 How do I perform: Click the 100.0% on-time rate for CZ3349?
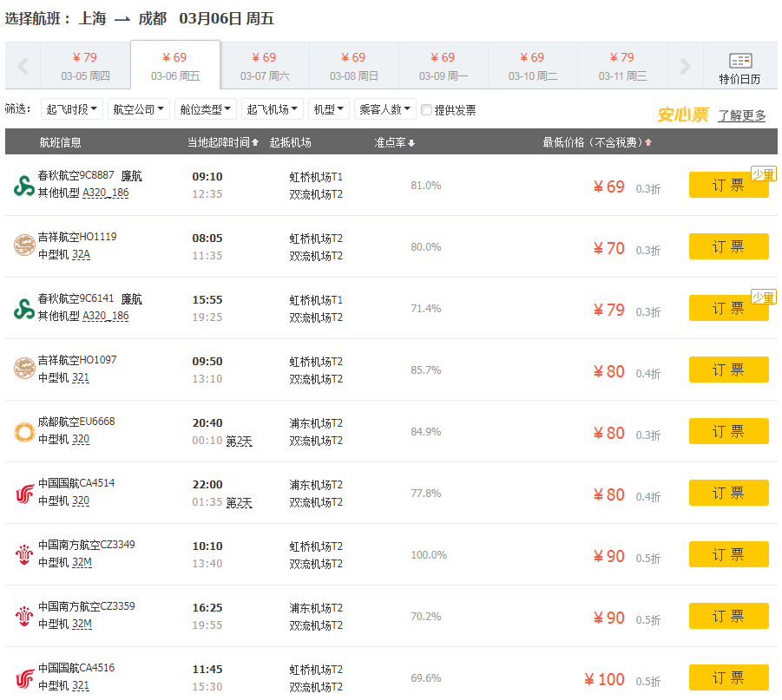point(429,555)
